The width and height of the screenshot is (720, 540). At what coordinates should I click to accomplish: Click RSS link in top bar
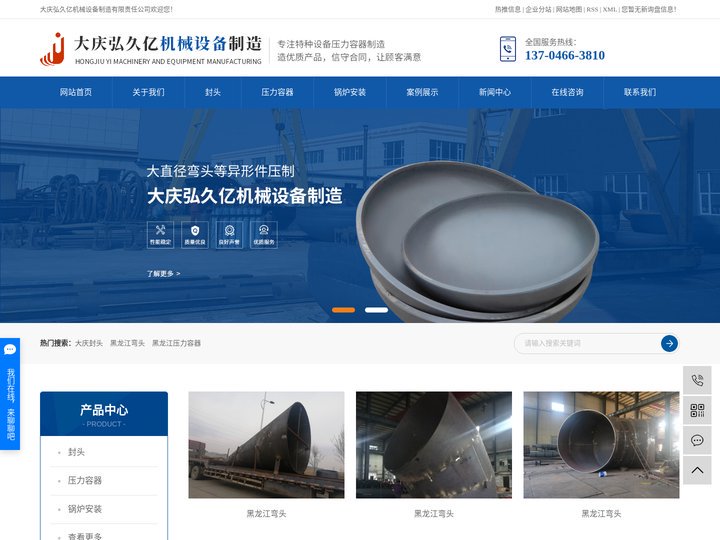592,9
